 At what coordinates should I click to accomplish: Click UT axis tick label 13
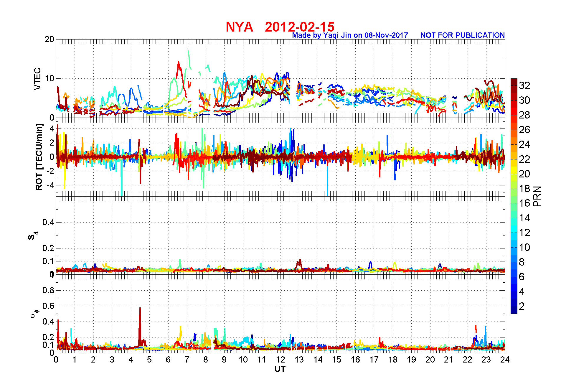coord(299,360)
